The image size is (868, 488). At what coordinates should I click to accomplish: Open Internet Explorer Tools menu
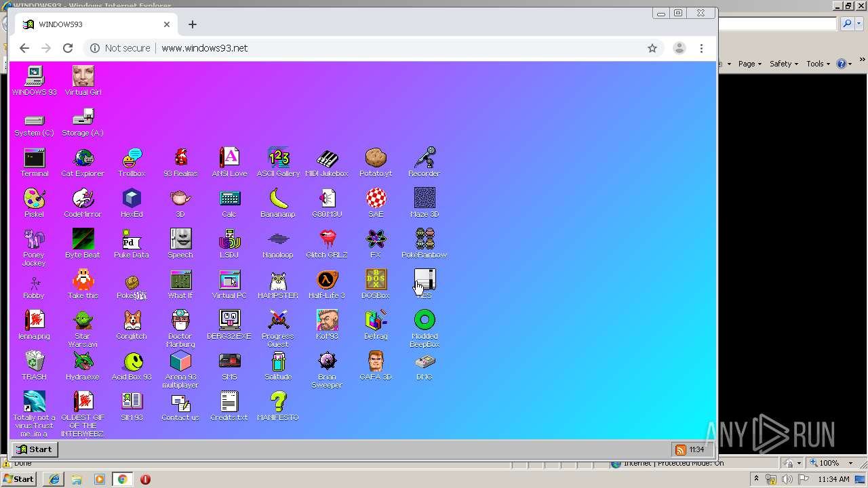tap(818, 64)
